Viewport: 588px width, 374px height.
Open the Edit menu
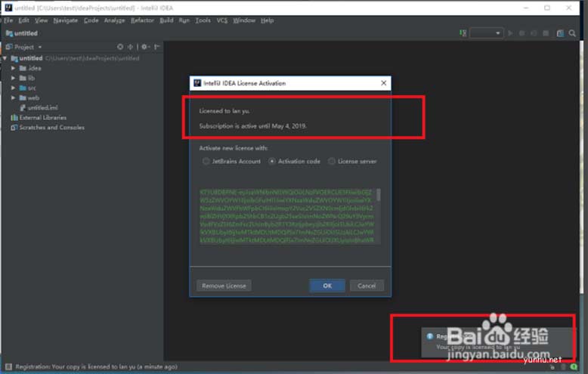point(23,20)
